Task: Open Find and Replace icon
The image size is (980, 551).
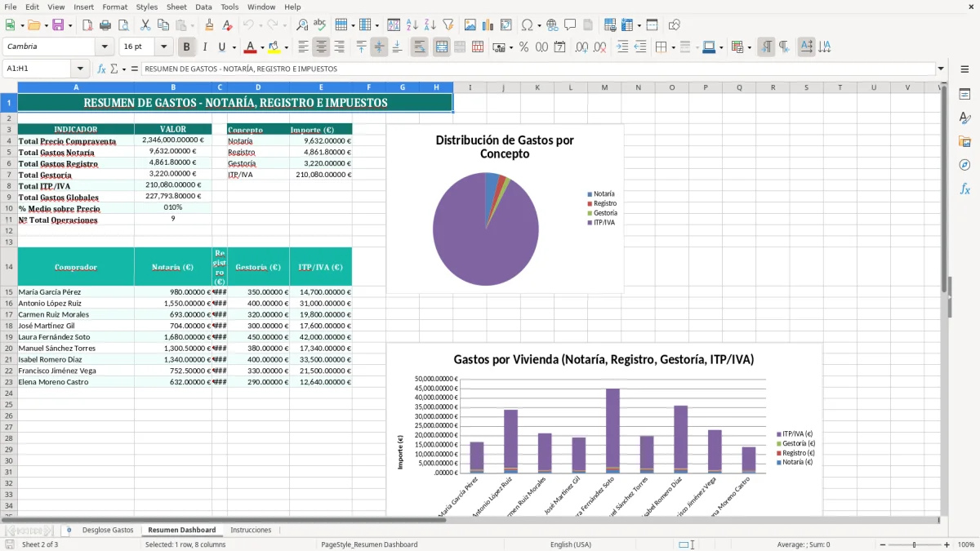Action: pos(302,25)
